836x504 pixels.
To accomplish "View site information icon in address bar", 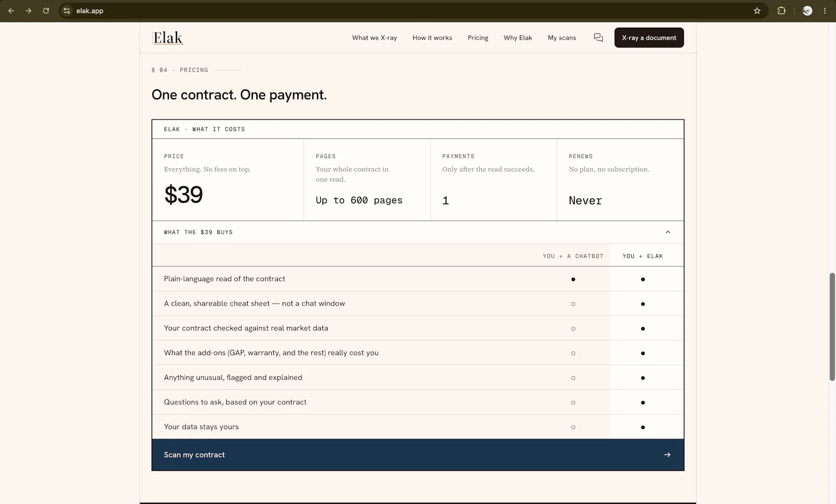I will (66, 10).
